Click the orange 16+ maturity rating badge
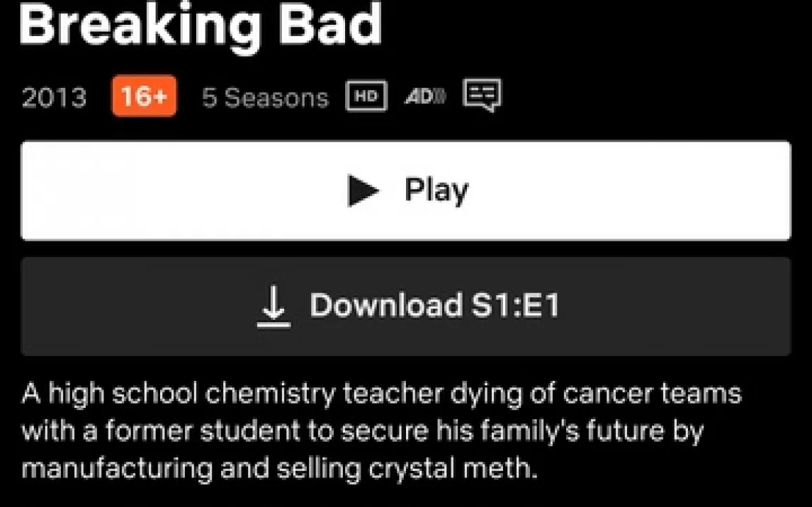 click(144, 97)
